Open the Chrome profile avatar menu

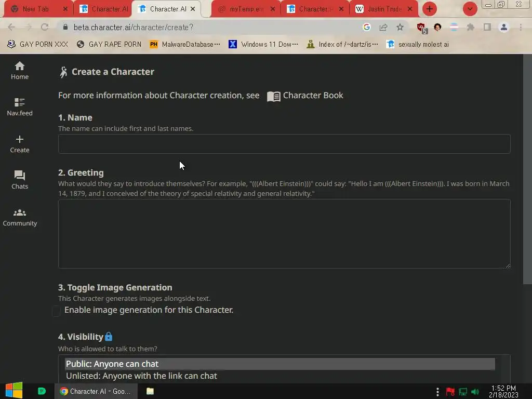coord(504,27)
